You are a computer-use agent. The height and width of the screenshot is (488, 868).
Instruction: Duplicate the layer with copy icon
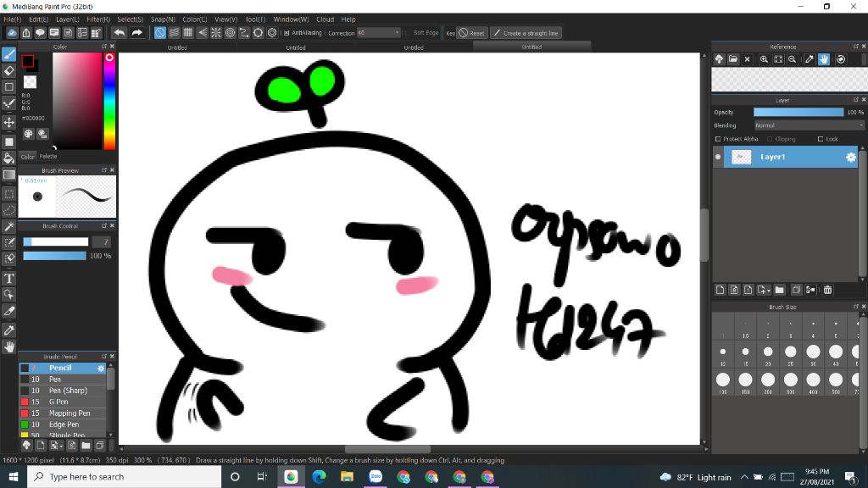tap(796, 290)
